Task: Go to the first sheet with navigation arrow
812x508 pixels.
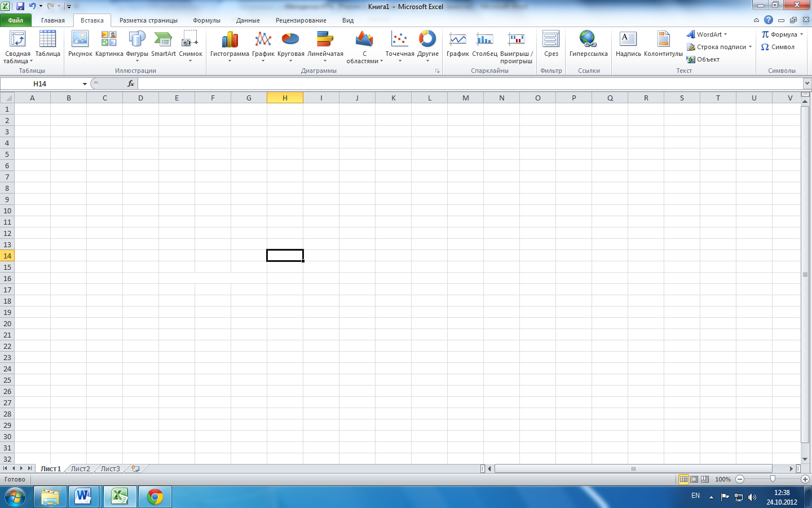Action: click(x=5, y=468)
